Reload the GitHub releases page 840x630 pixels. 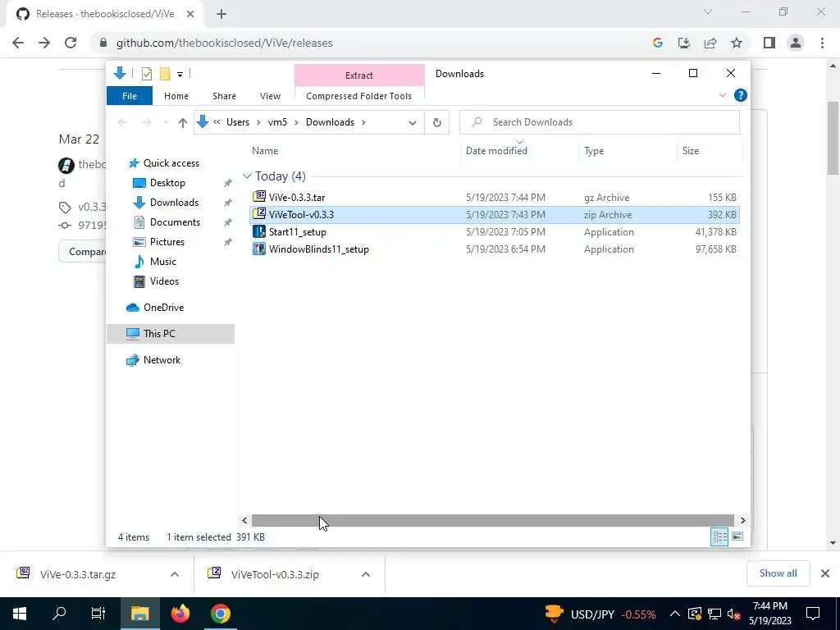pyautogui.click(x=71, y=43)
